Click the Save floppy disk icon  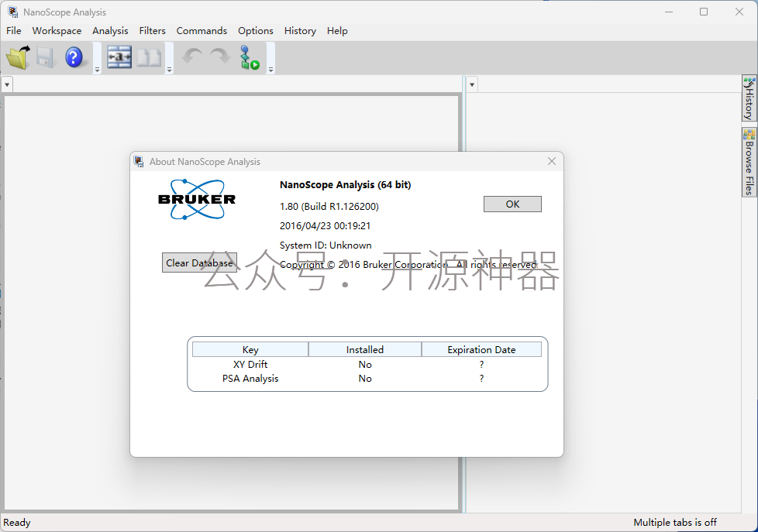click(x=45, y=57)
